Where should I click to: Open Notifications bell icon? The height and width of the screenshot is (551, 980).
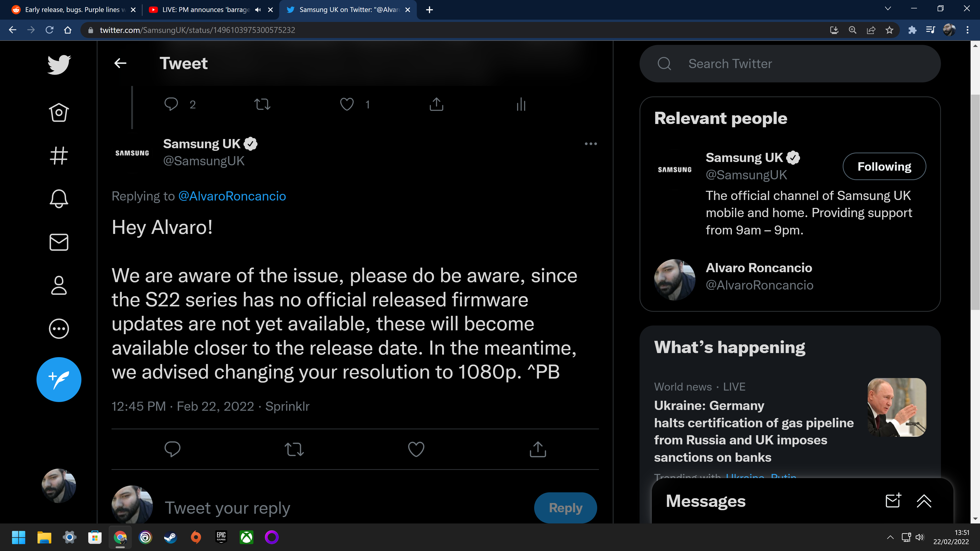coord(59,199)
